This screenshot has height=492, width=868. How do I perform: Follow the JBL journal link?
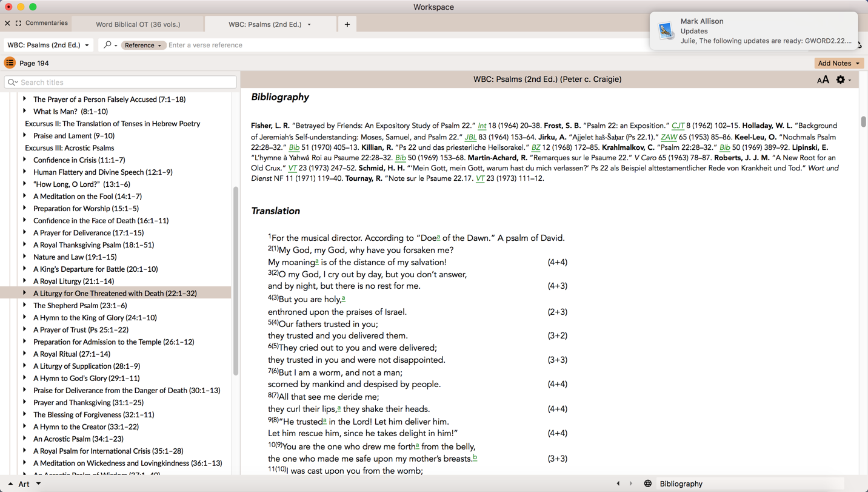pyautogui.click(x=470, y=137)
